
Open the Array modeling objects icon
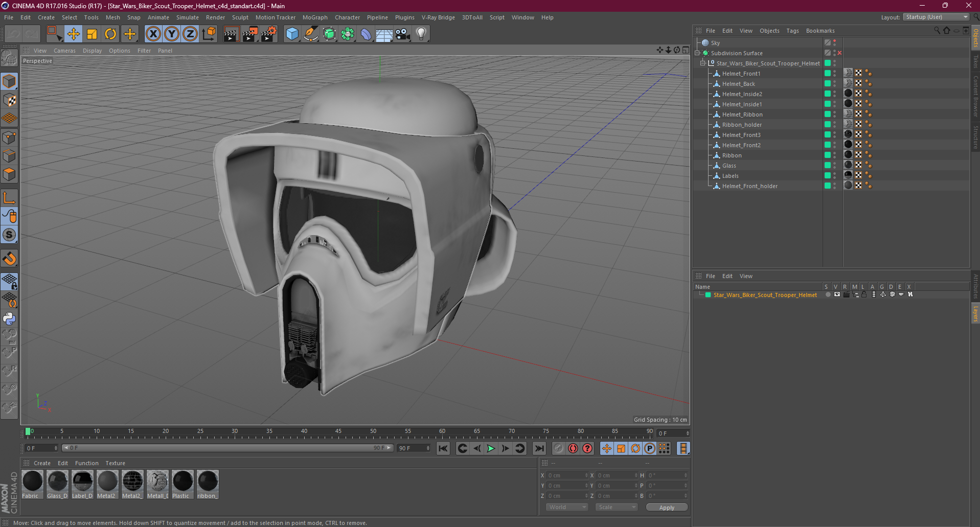pos(348,34)
